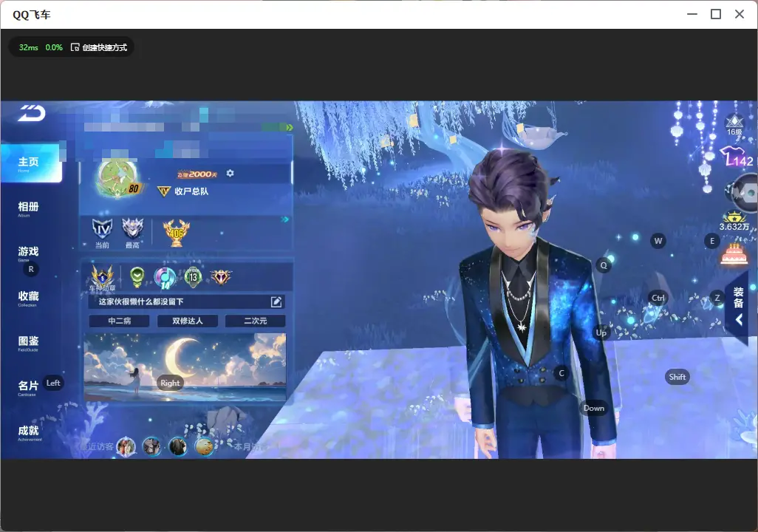This screenshot has height=532, width=758.
Task: Click the green shield chevron medal
Action: tap(137, 277)
